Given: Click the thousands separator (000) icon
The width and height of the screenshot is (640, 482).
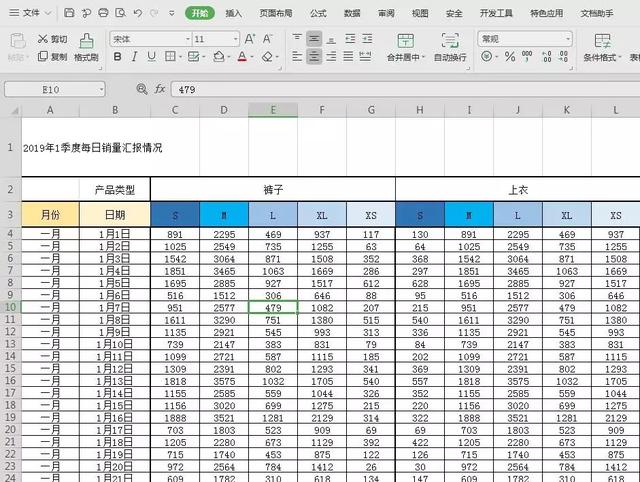Looking at the screenshot, I should 527,56.
